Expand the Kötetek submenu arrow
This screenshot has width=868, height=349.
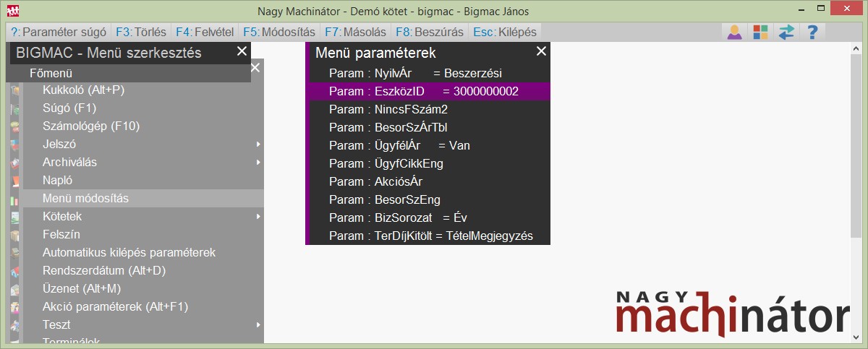coord(258,217)
